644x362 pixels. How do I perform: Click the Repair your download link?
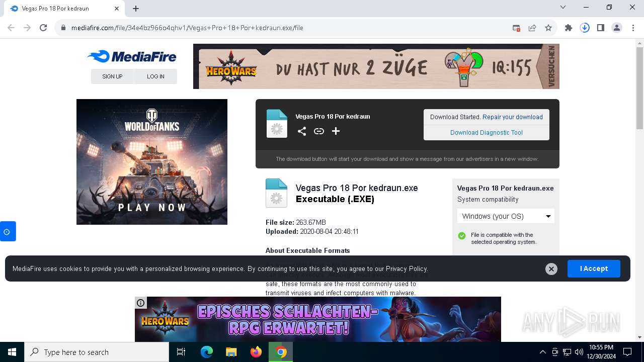pyautogui.click(x=512, y=117)
